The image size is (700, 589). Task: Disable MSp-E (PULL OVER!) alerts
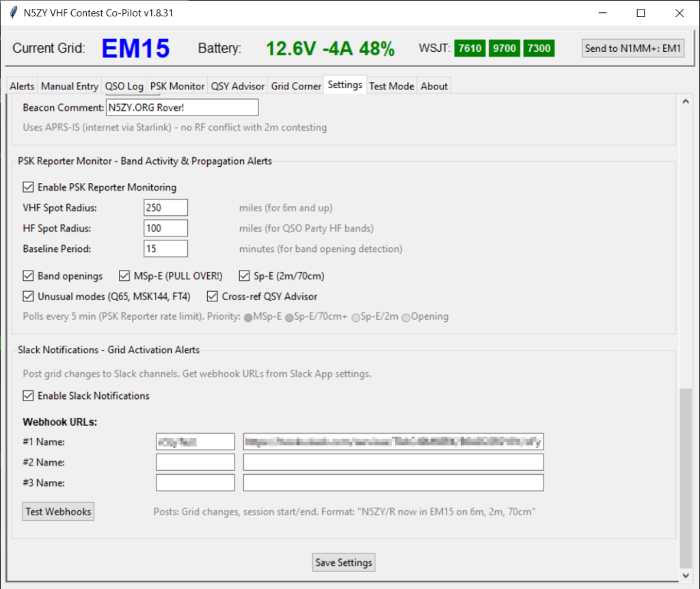coord(124,276)
